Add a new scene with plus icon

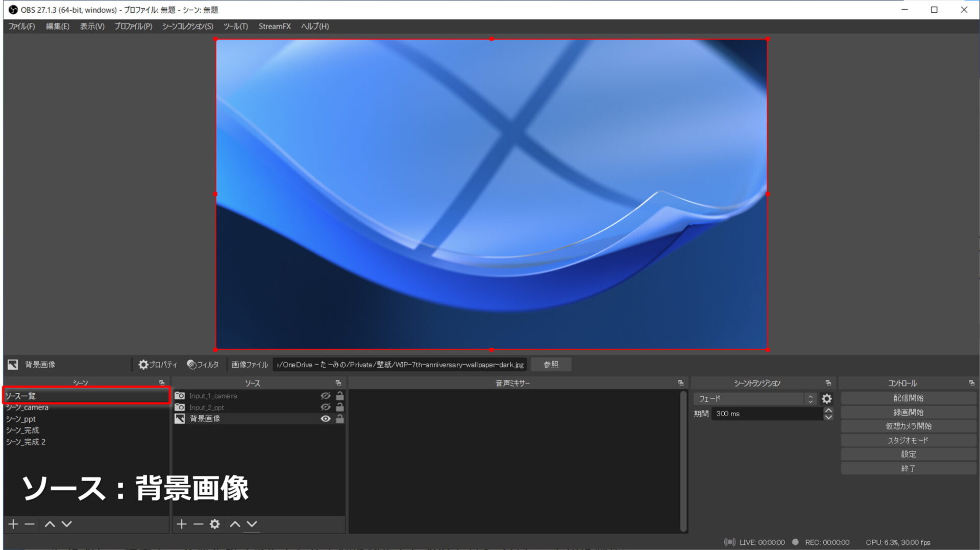coord(13,524)
